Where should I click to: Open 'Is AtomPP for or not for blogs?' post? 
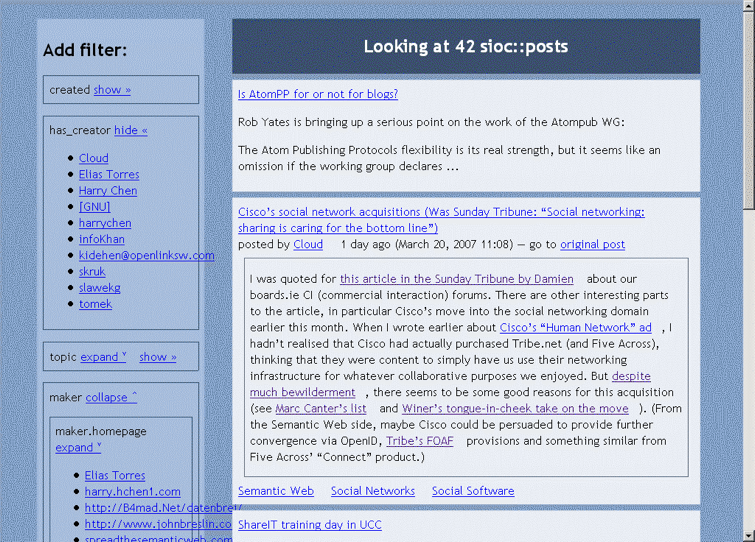pyautogui.click(x=317, y=94)
